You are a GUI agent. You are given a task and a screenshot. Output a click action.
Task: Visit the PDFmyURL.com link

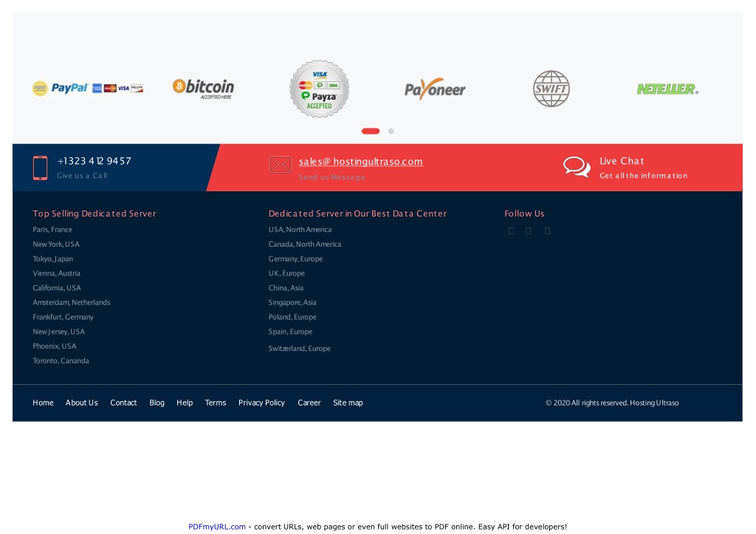(217, 527)
